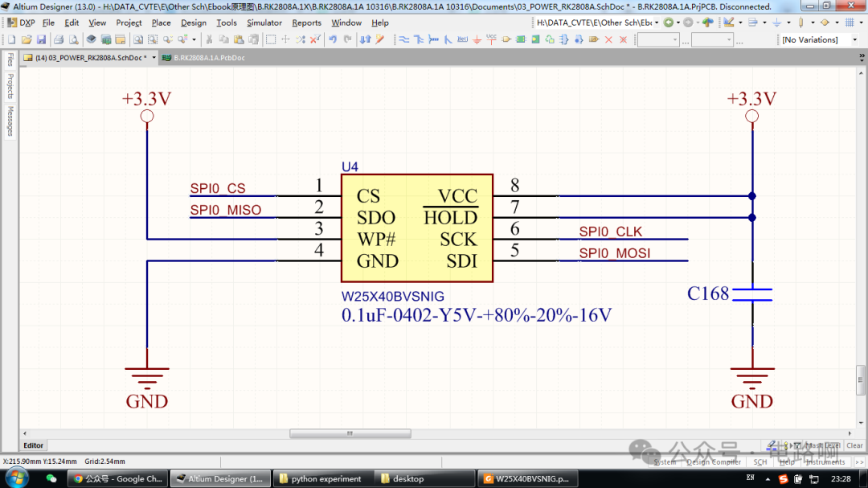Image resolution: width=868 pixels, height=488 pixels.
Task: Open the System panel button
Action: [665, 462]
